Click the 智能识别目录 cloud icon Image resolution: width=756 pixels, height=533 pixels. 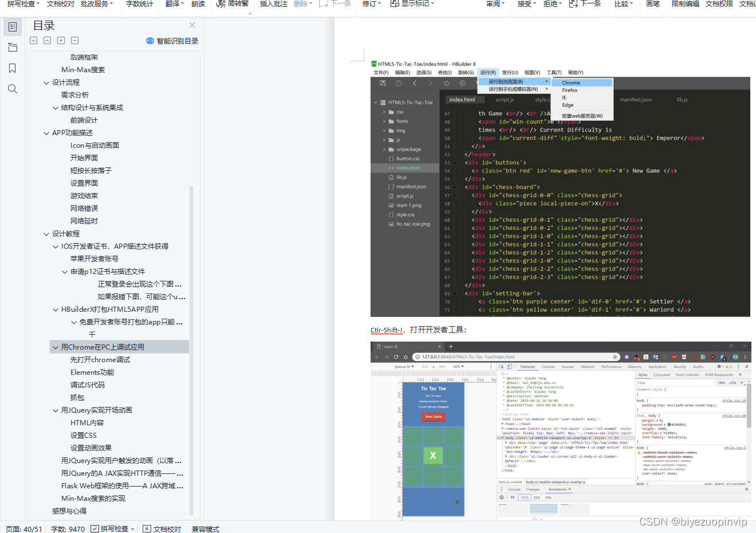coord(150,41)
